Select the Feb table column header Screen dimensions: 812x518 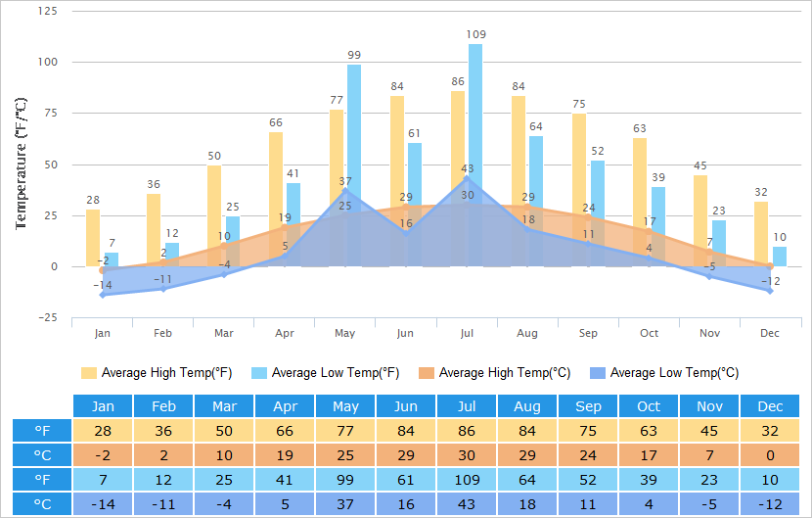click(163, 406)
